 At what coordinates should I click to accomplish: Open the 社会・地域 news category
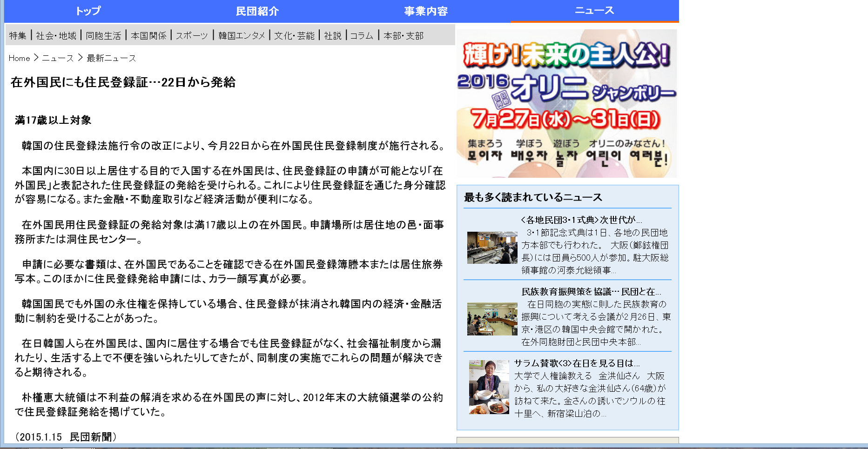55,35
